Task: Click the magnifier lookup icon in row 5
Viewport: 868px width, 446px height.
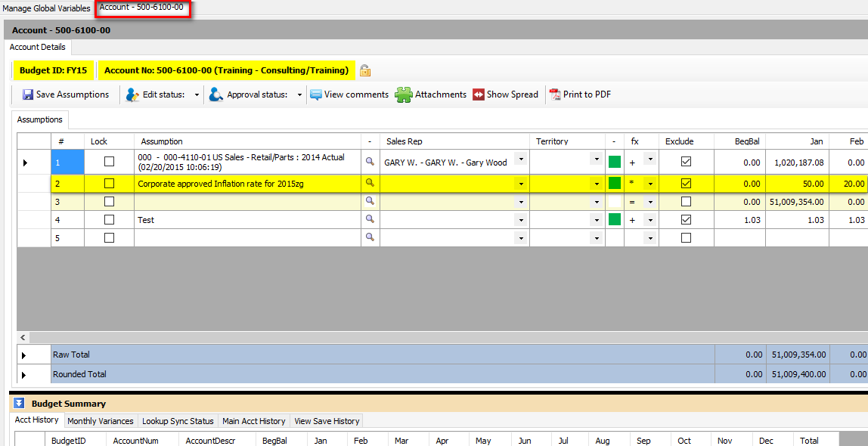Action: point(370,237)
